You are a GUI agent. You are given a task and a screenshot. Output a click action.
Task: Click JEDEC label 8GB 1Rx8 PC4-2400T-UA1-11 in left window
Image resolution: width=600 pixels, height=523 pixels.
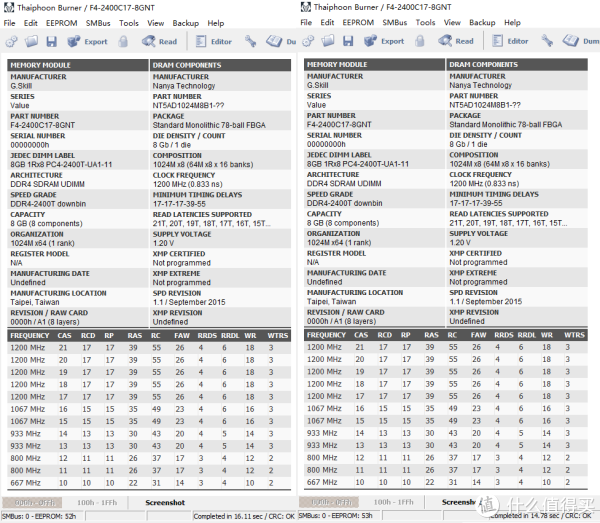[61, 165]
